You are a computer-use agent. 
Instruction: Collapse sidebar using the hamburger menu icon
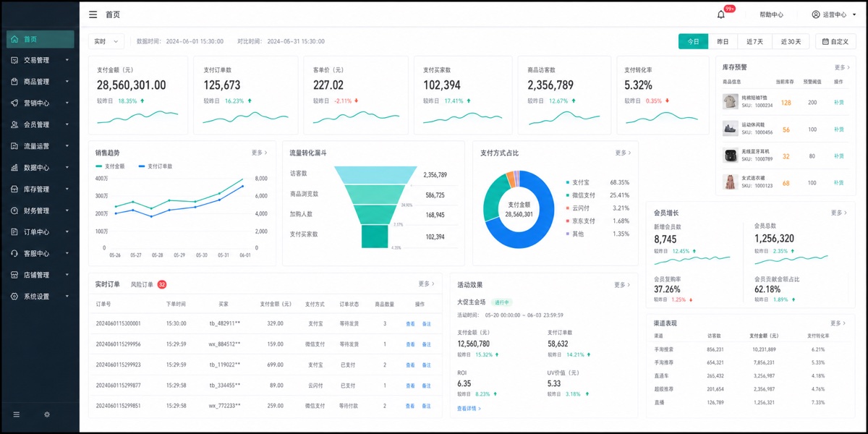click(93, 14)
